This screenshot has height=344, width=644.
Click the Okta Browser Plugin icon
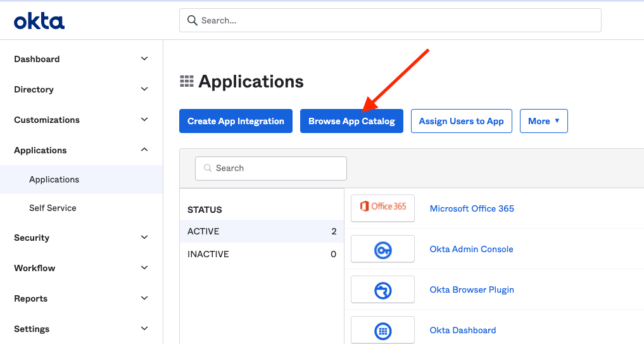pyautogui.click(x=382, y=290)
